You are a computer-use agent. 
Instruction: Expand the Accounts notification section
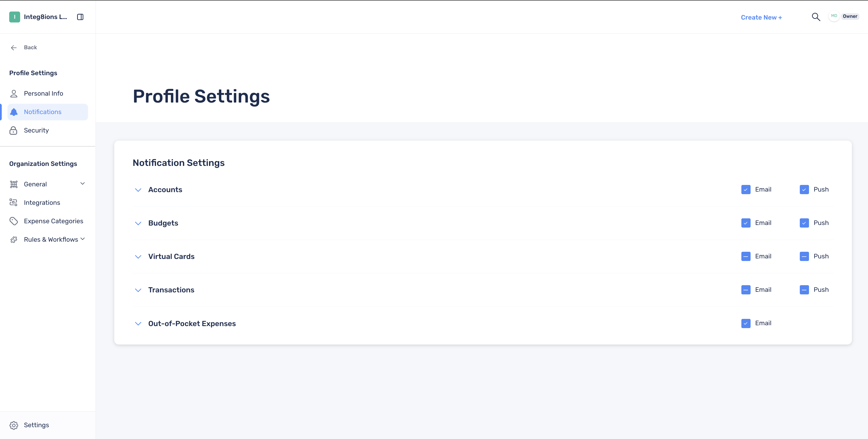(x=138, y=190)
